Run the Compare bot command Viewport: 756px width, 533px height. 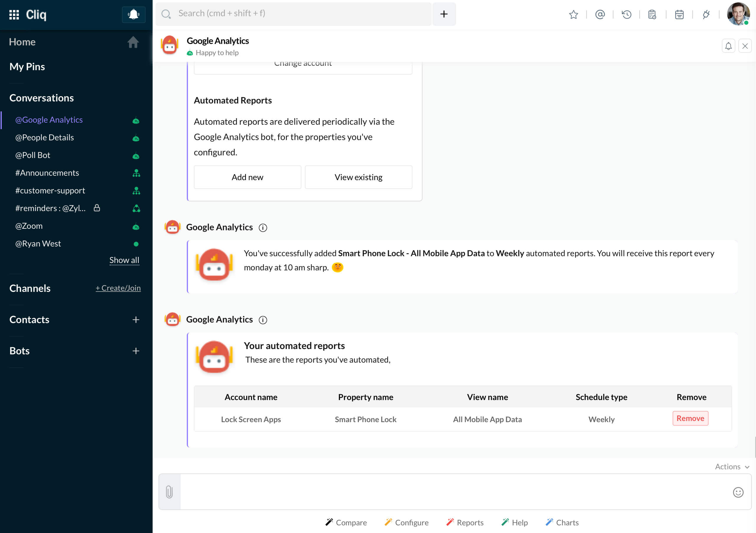(x=346, y=522)
